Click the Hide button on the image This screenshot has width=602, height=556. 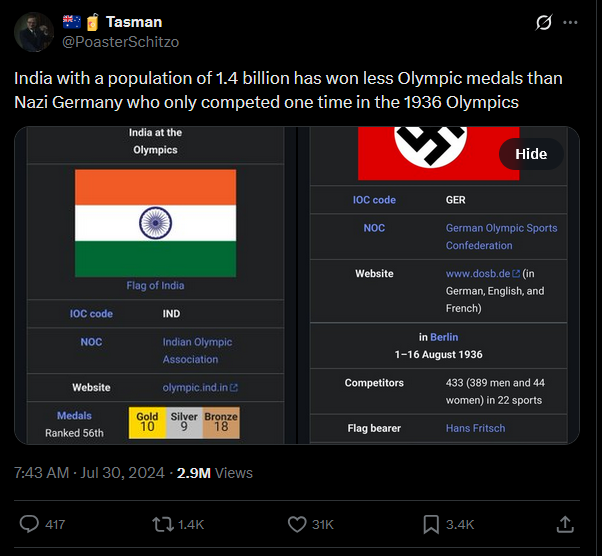(x=531, y=154)
